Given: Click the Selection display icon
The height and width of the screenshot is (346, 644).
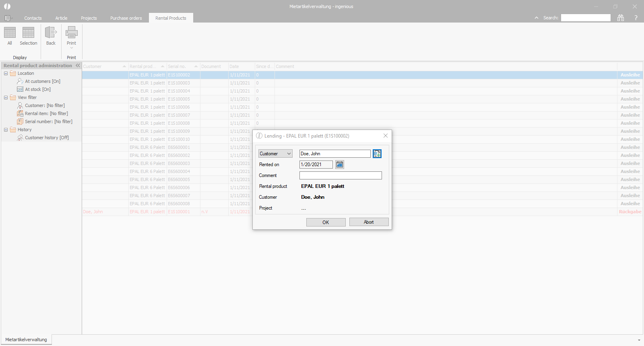Looking at the screenshot, I should coord(28,33).
